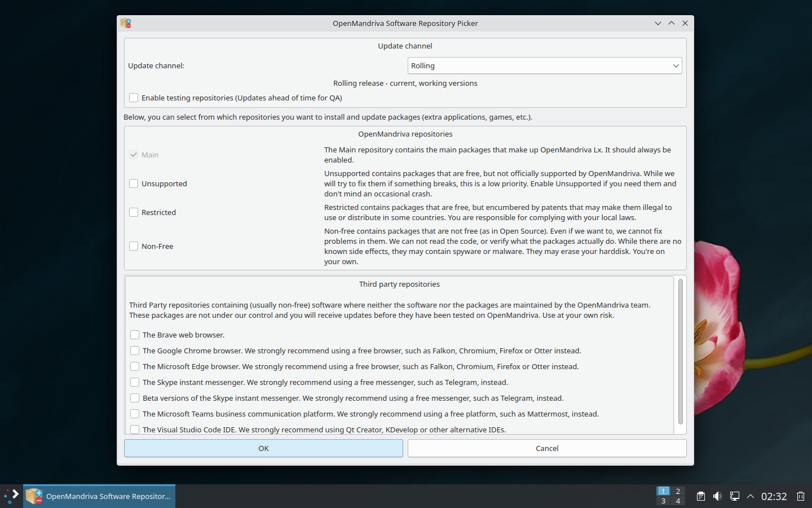
Task: Click the 'OpenMandriva repositories' section heading
Action: click(x=405, y=134)
